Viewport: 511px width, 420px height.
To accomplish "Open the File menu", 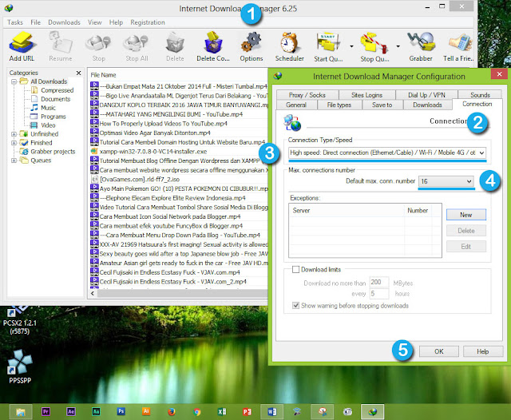I will coord(35,22).
